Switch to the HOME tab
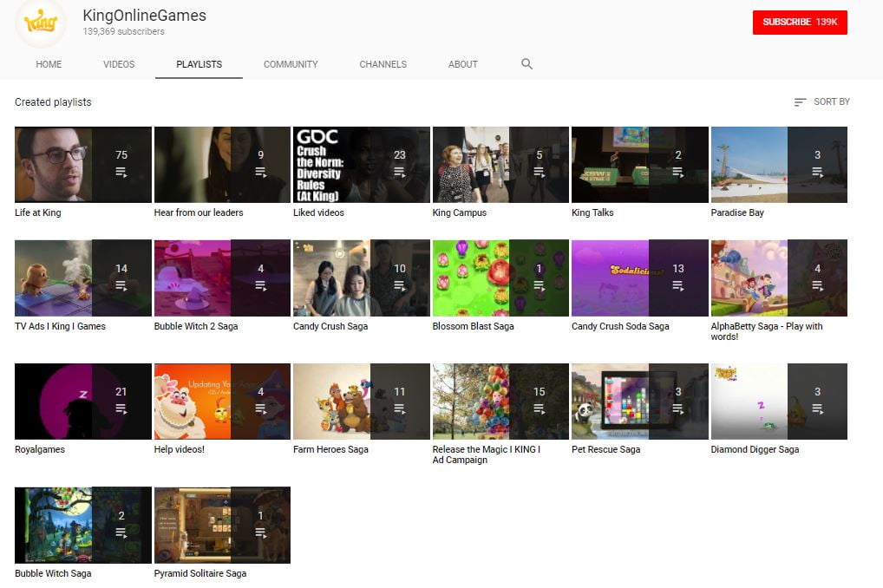 [49, 64]
